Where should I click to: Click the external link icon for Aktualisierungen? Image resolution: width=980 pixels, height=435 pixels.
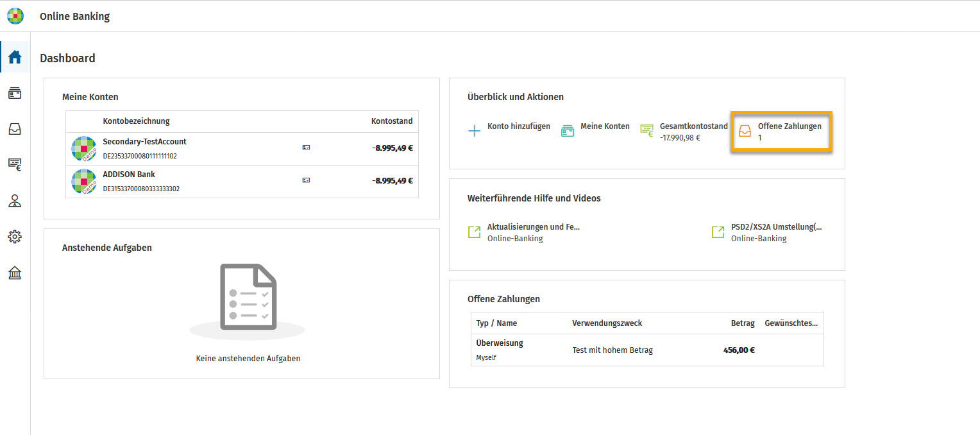click(474, 232)
